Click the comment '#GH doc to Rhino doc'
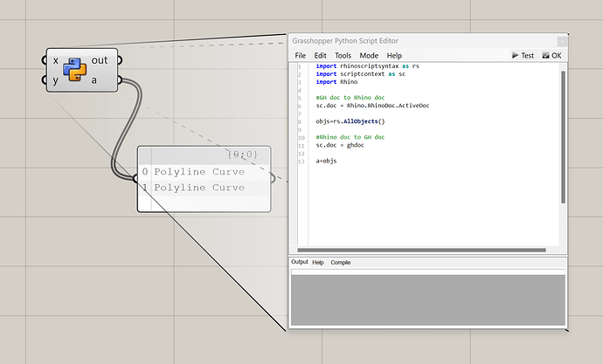This screenshot has height=364, width=603. coord(350,98)
